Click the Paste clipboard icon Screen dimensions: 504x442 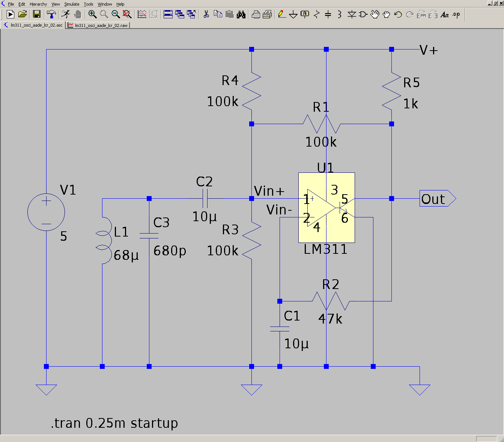click(229, 14)
